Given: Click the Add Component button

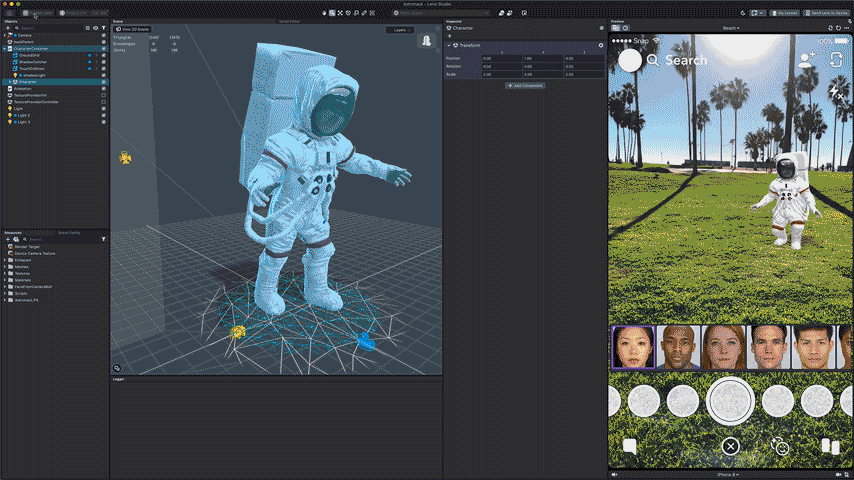Looking at the screenshot, I should pos(525,86).
